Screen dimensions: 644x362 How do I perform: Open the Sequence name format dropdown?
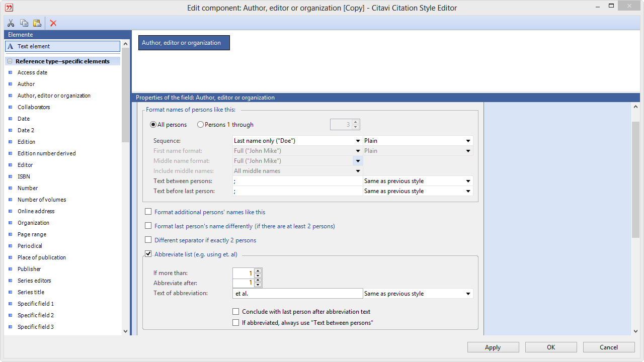pos(358,141)
